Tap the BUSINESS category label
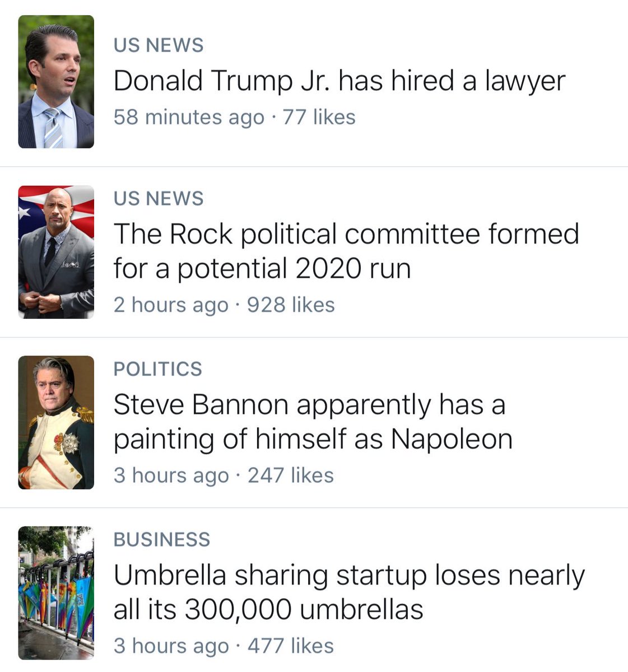628x672 pixels. pos(161,539)
